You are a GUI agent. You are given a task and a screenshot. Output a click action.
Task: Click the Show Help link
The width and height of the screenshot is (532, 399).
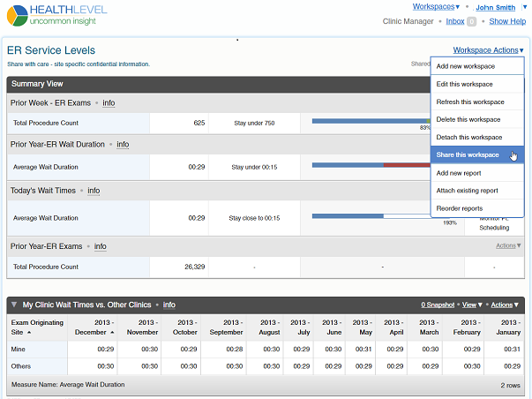click(507, 21)
